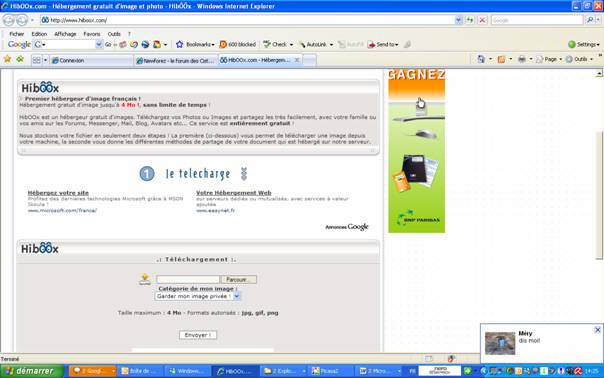Click the Refresh page icon
Viewport: 604px width, 378px height.
(x=470, y=20)
